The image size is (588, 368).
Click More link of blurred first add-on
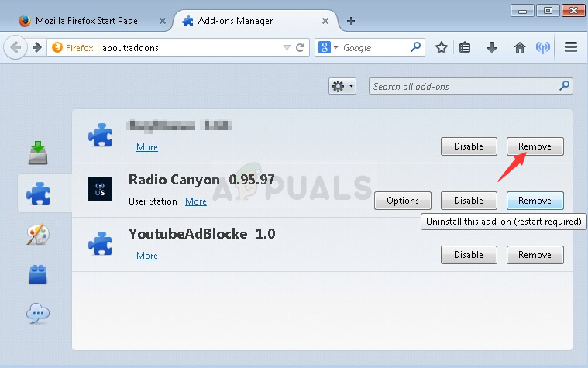point(147,147)
